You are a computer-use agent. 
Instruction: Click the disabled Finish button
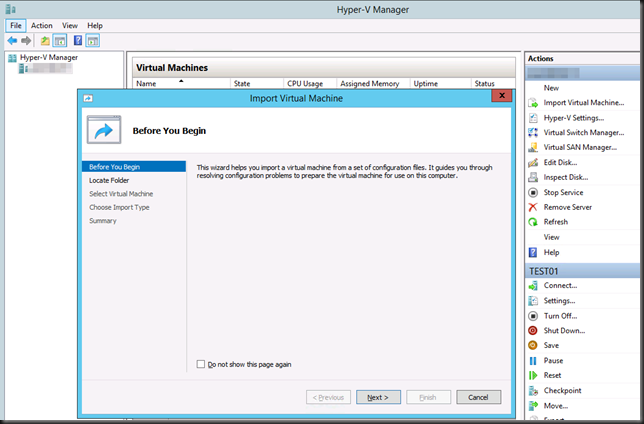tap(428, 397)
